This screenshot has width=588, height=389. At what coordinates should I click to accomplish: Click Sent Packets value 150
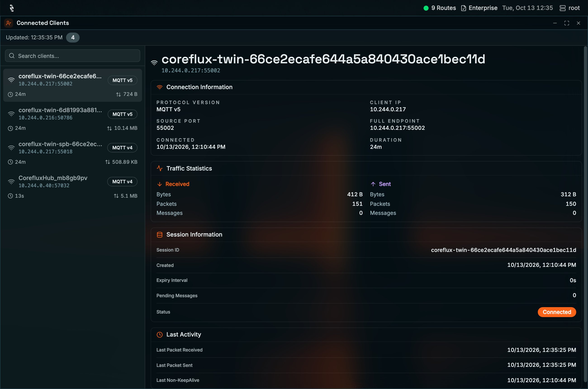(571, 204)
